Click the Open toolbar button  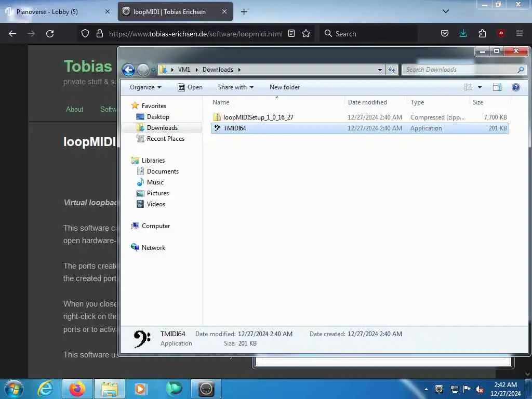190,87
